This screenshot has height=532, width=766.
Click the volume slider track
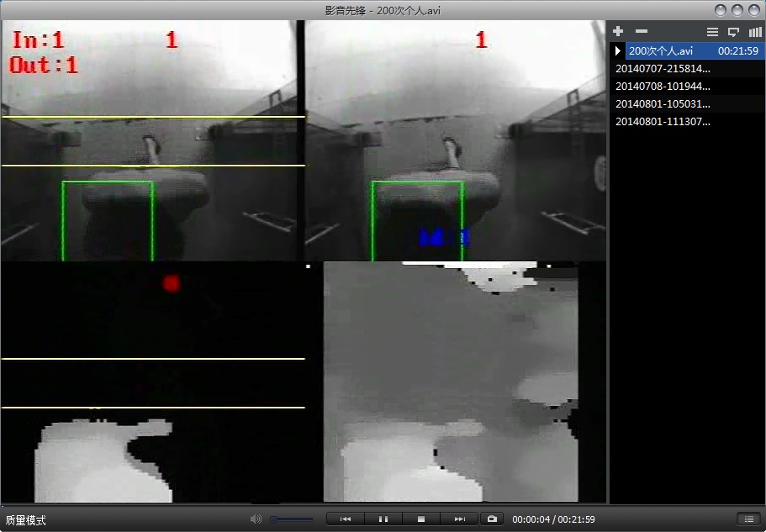[x=292, y=519]
